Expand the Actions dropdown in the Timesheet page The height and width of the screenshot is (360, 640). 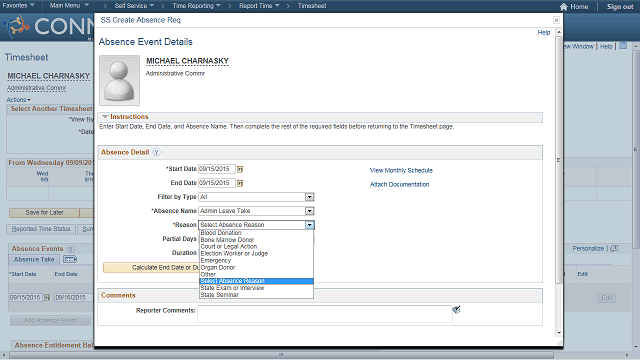point(18,100)
